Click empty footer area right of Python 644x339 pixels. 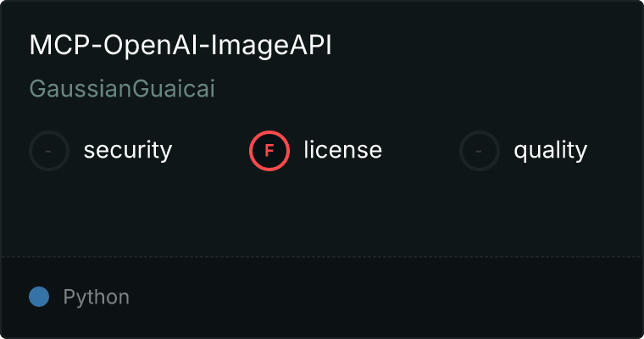click(x=381, y=297)
